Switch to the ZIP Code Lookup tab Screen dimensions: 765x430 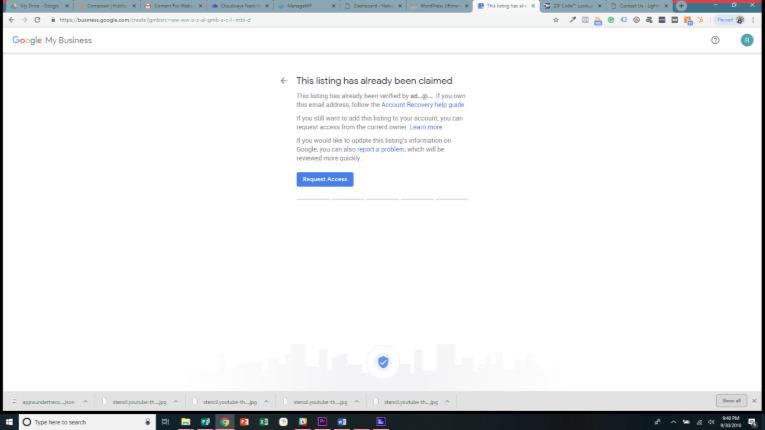point(573,6)
